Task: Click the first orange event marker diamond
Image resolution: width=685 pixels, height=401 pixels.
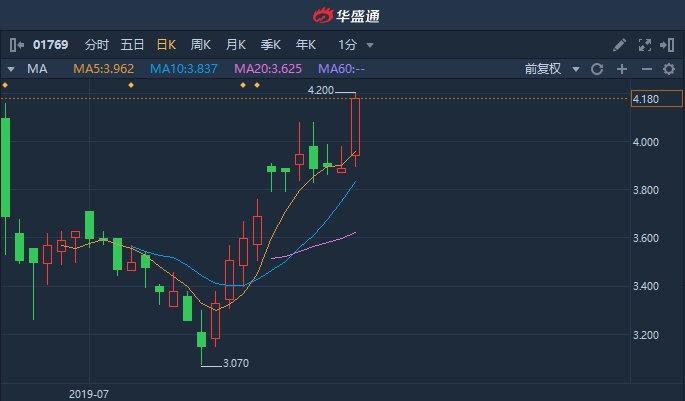Action: click(5, 86)
